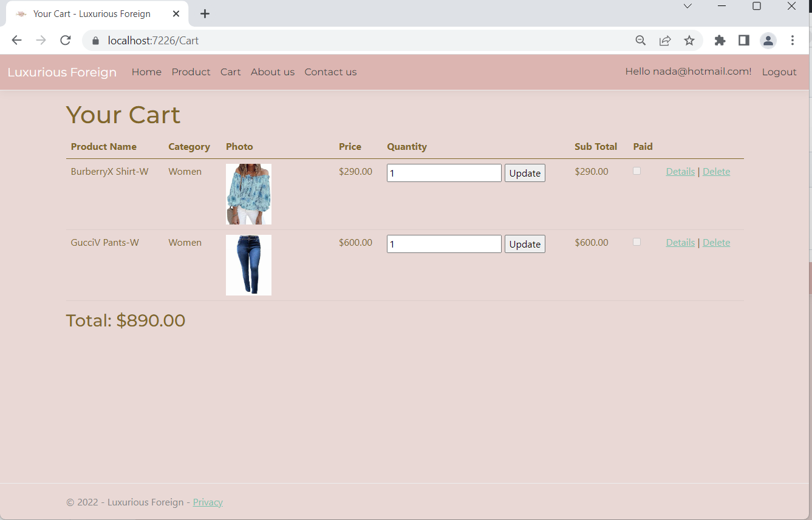812x520 pixels.
Task: Delete the GucciV Pants-W from the cart
Action: pos(716,242)
